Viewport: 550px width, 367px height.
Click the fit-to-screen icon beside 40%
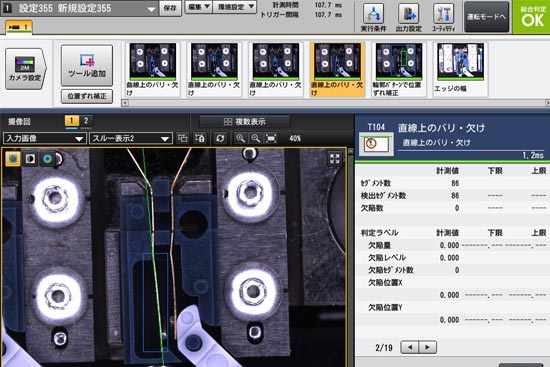coord(271,138)
